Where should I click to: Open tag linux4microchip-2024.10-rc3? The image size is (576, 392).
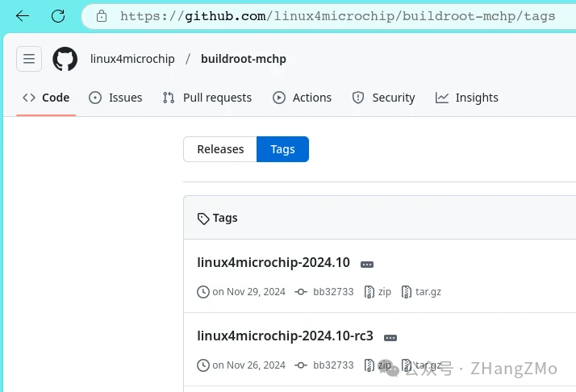(x=285, y=336)
